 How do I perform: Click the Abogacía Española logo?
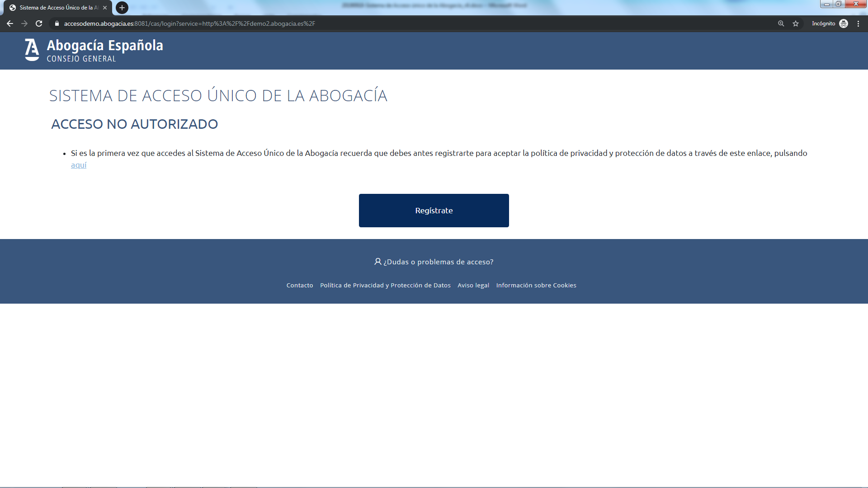tap(94, 50)
